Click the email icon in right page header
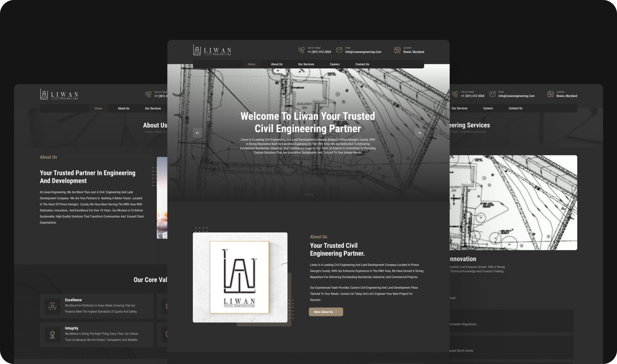Screen dimensions: 617x364 pos(492,94)
